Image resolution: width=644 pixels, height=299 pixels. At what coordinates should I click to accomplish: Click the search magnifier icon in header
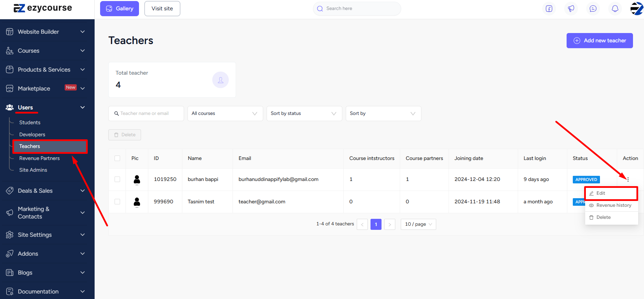(x=320, y=9)
